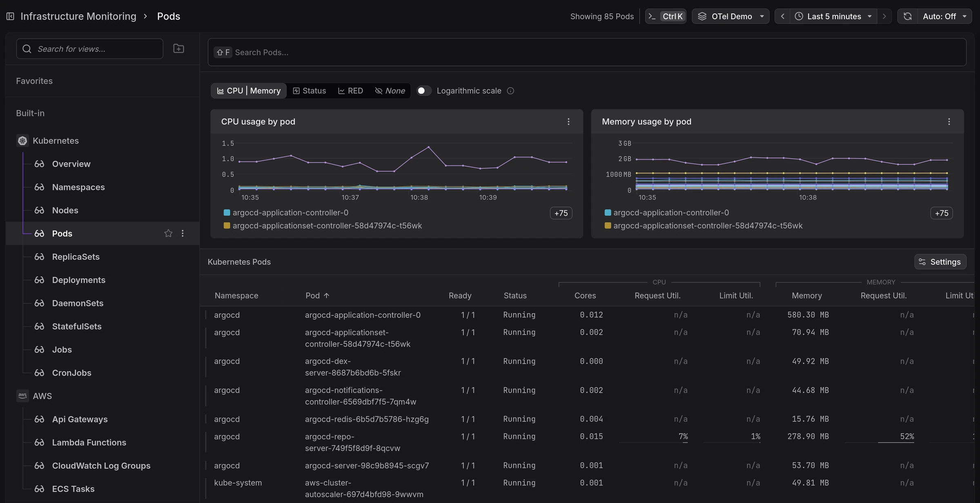Screen dimensions: 980x503
Task: Open CPU usage by pod chart menu
Action: point(568,122)
